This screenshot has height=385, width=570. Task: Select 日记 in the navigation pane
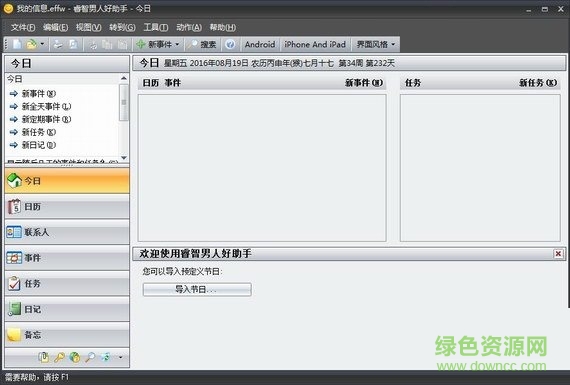pos(67,309)
